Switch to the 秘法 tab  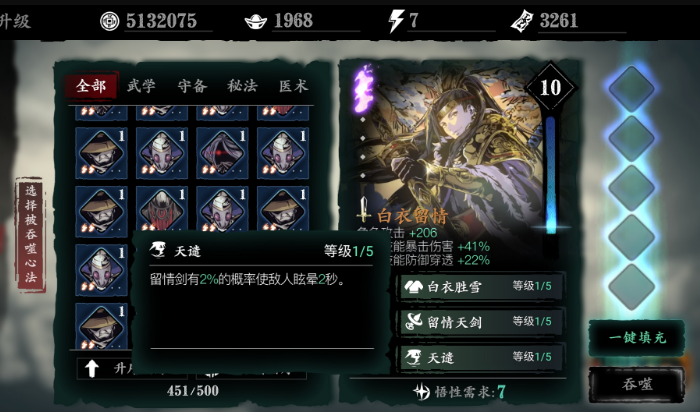click(242, 85)
